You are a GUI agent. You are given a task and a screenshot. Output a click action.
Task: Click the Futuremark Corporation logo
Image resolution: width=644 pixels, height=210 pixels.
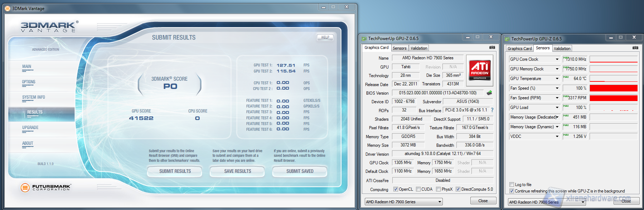46,187
